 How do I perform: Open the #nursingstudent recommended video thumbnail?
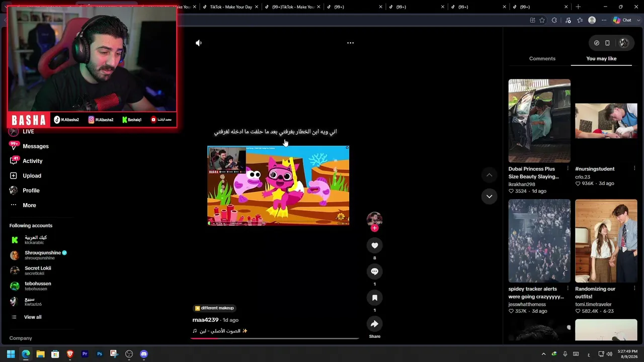click(606, 121)
